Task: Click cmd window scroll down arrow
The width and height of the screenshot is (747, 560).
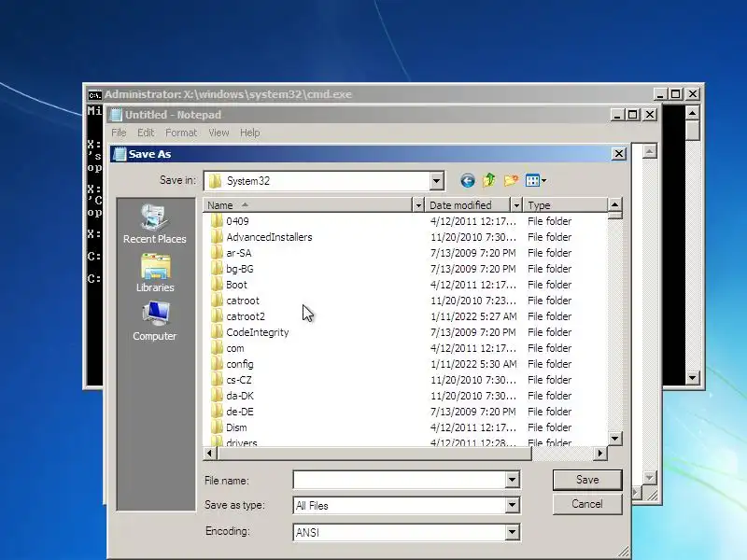Action: coord(692,378)
